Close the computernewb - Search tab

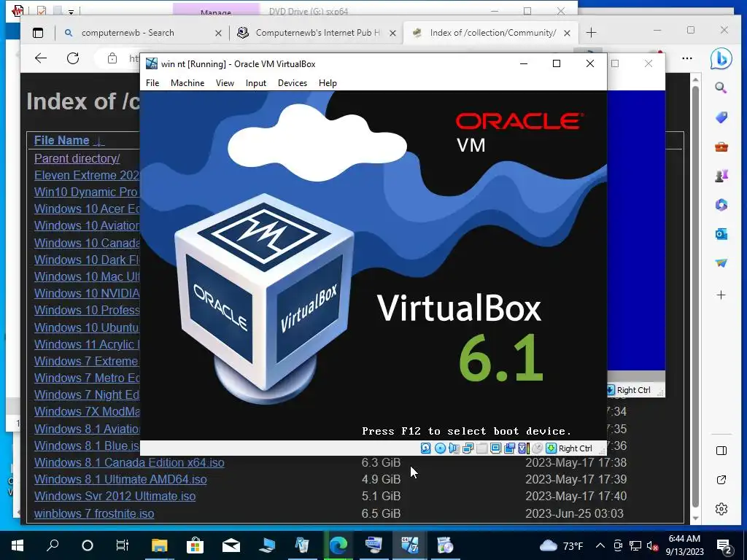pyautogui.click(x=218, y=33)
